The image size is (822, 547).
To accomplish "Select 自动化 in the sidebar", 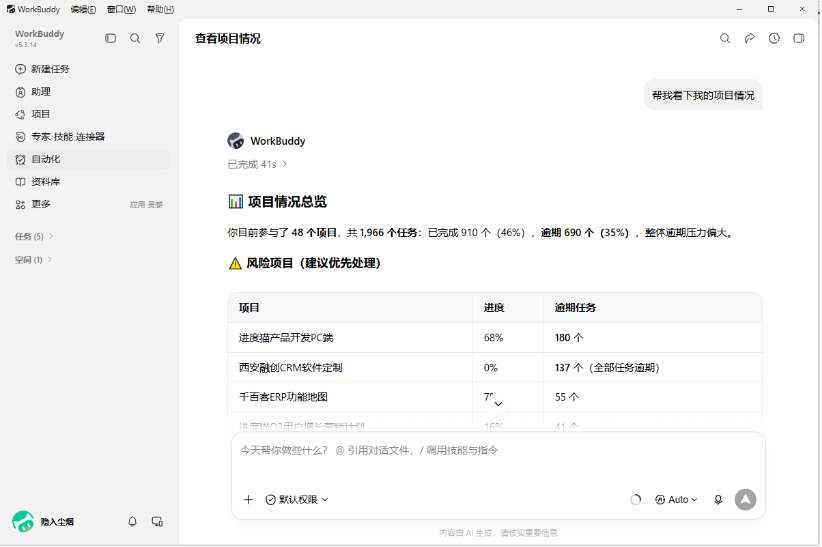I will [x=89, y=159].
